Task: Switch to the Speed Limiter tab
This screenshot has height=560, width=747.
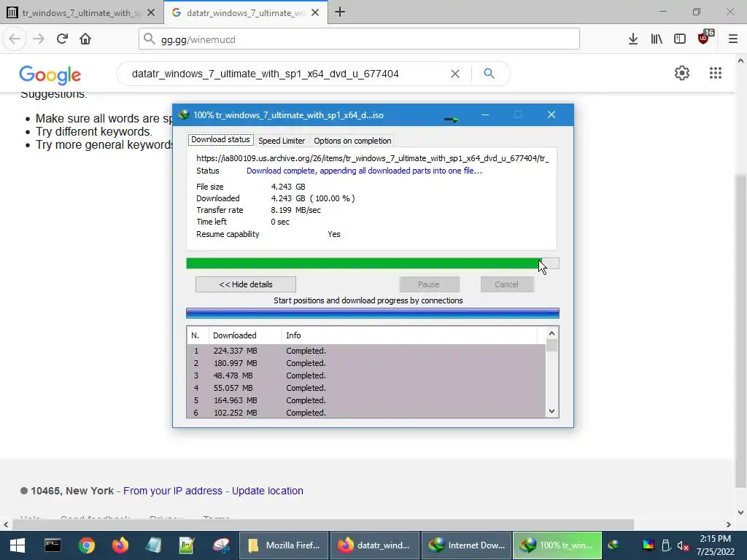Action: click(282, 141)
